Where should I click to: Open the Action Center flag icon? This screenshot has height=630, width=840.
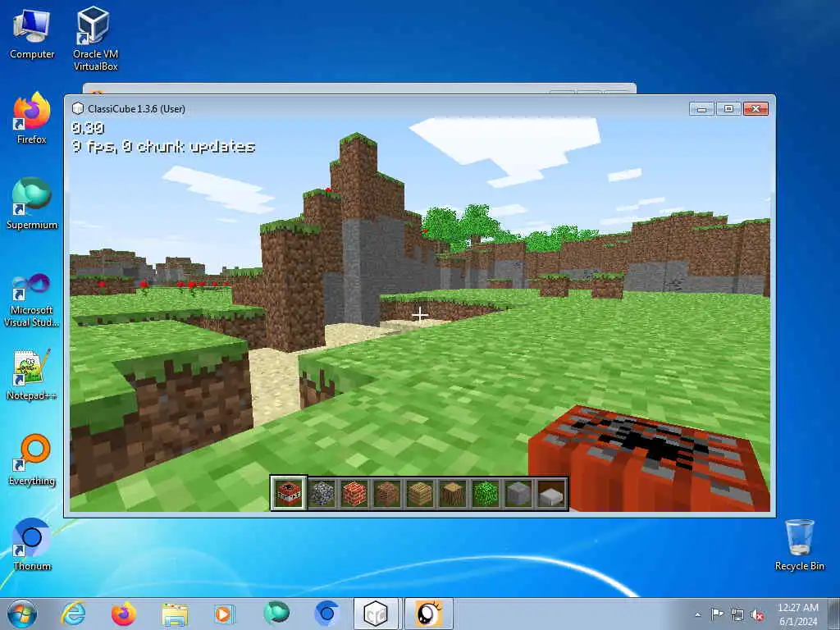point(717,614)
